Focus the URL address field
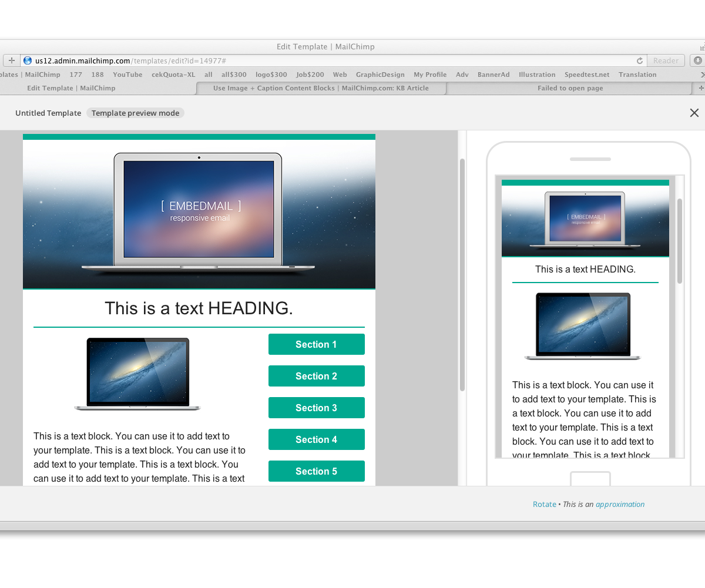The image size is (705, 588). (x=333, y=61)
